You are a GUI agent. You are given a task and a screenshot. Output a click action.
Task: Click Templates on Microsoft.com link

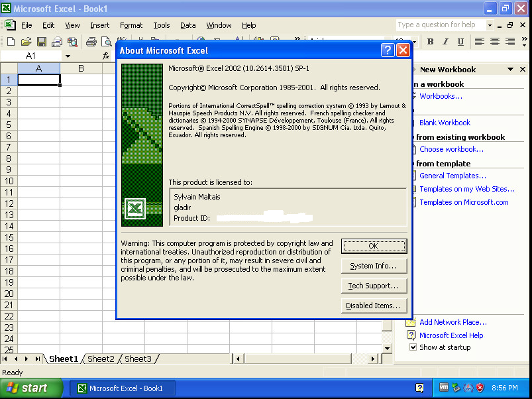[464, 202]
